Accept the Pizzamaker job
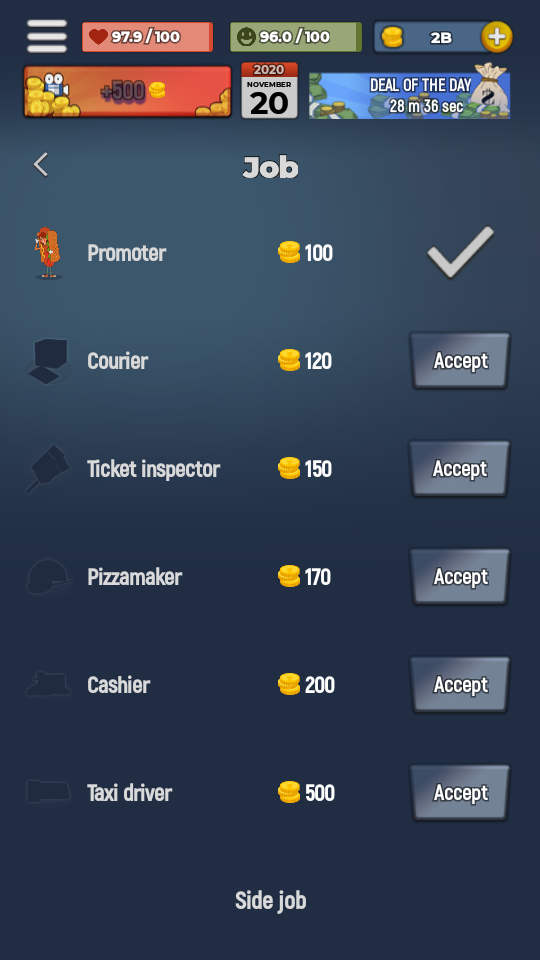 pos(460,577)
